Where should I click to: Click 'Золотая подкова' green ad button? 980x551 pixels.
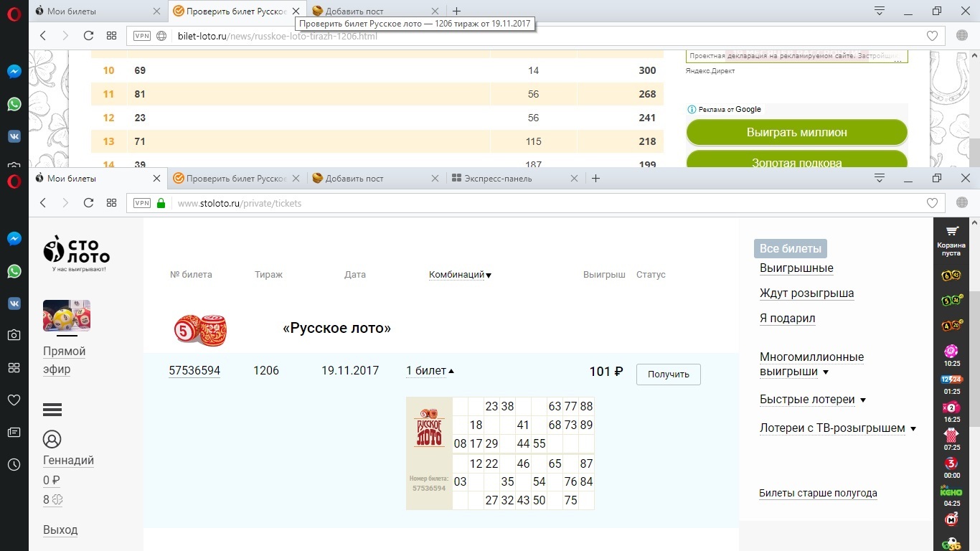coord(797,159)
